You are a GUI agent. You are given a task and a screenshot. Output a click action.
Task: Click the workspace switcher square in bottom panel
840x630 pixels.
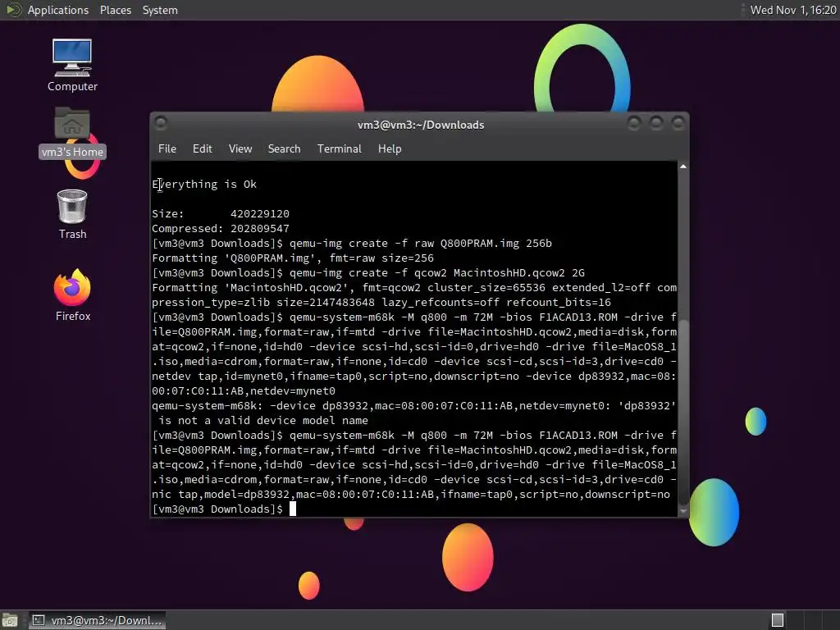coord(778,620)
